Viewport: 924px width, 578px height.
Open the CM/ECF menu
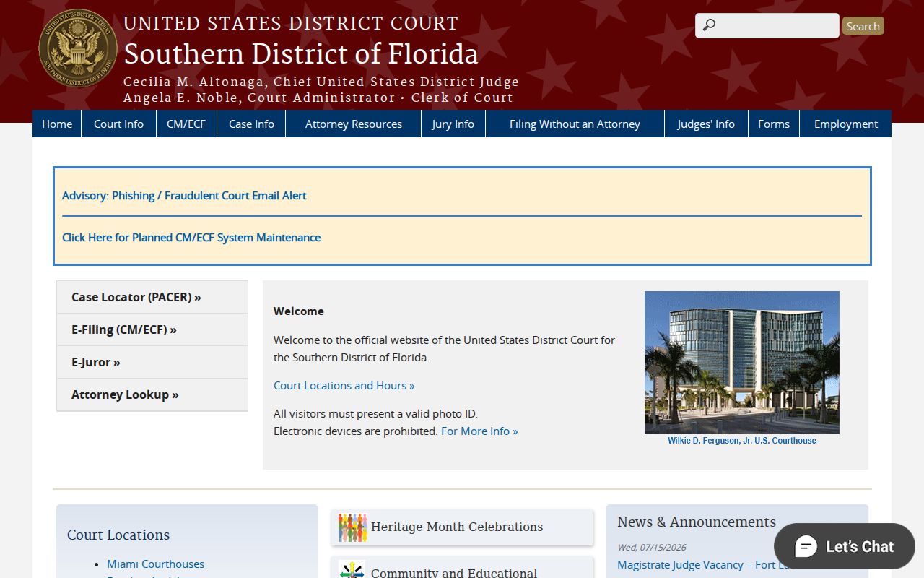[x=186, y=124]
